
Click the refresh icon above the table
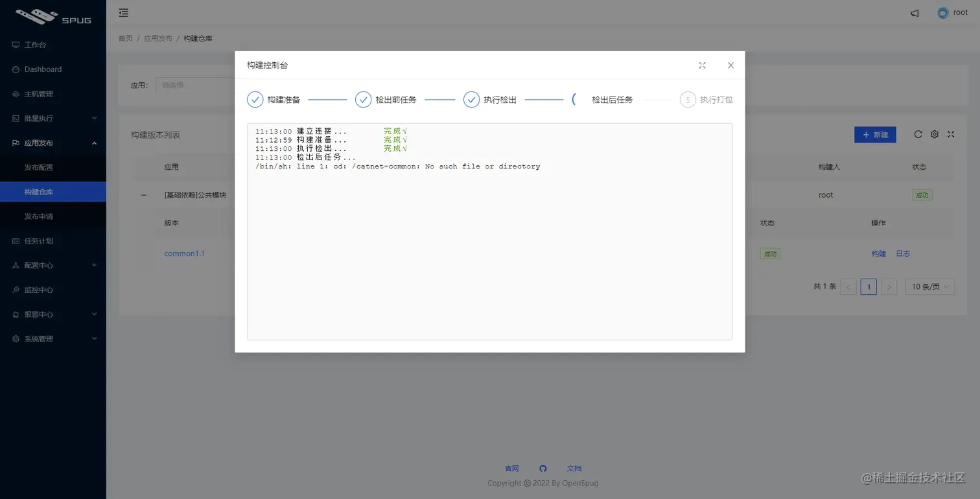coord(918,134)
